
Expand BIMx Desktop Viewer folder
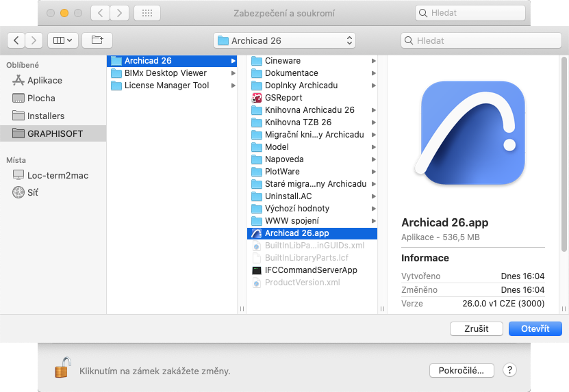233,73
